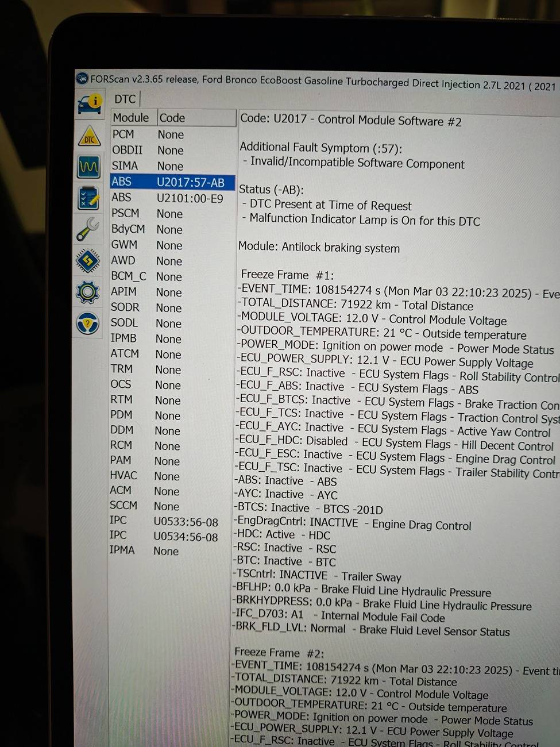The height and width of the screenshot is (747, 560).
Task: Select the PDM module row
Action: coord(171,415)
